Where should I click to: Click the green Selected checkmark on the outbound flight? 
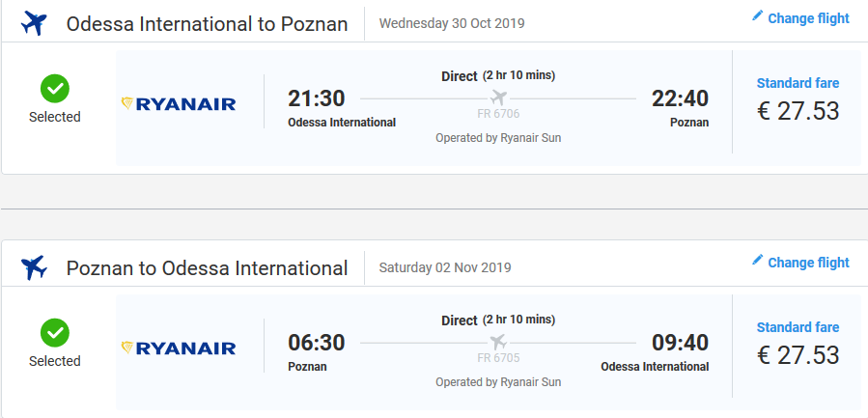[54, 90]
